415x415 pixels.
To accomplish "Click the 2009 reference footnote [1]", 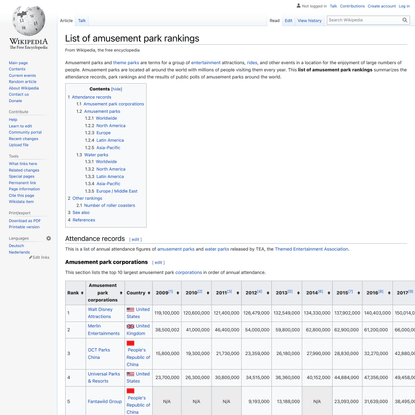I will click(170, 291).
